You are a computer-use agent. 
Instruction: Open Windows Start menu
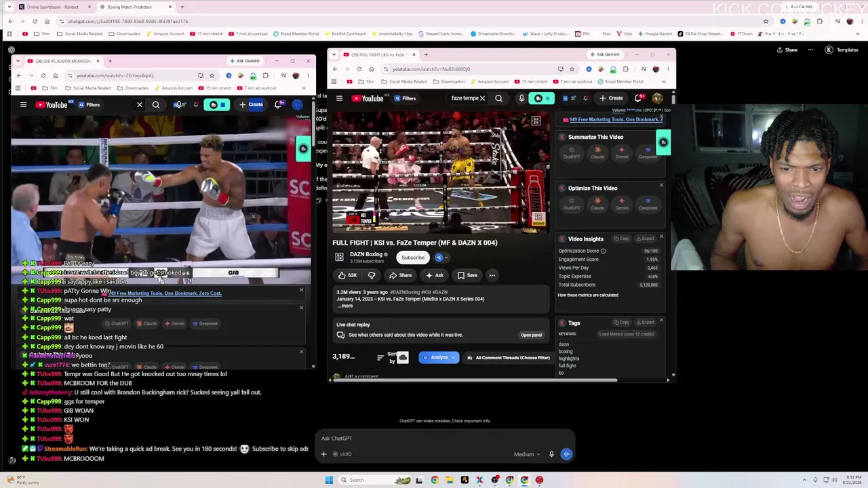tap(329, 480)
